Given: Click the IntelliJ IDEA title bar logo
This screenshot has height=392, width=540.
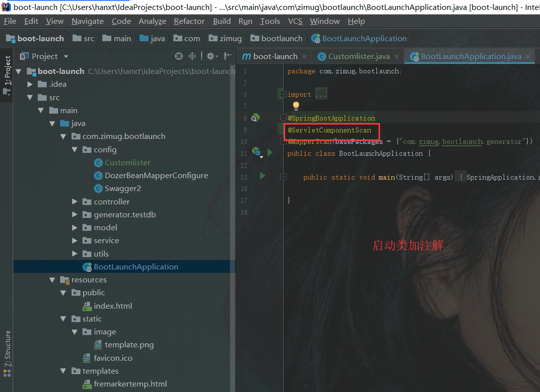Looking at the screenshot, I should pyautogui.click(x=6, y=6).
